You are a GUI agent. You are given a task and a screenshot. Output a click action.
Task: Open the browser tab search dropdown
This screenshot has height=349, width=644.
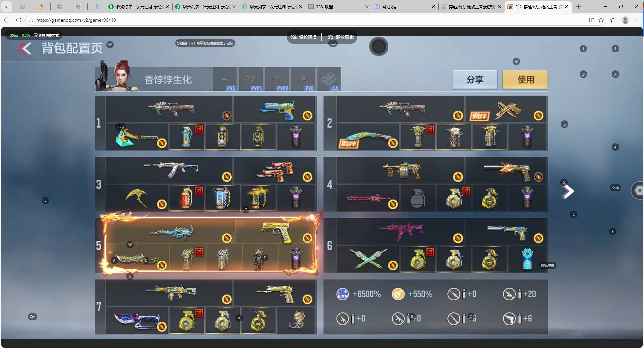(x=6, y=7)
